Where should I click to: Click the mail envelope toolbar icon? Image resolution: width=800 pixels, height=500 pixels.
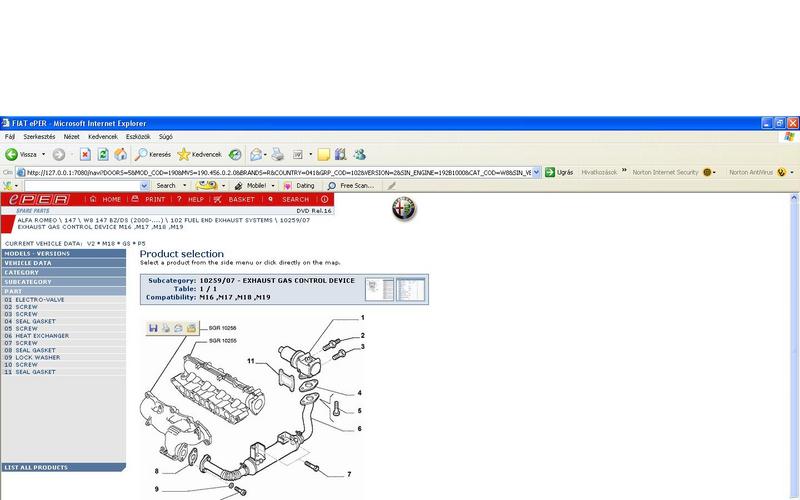(256, 154)
